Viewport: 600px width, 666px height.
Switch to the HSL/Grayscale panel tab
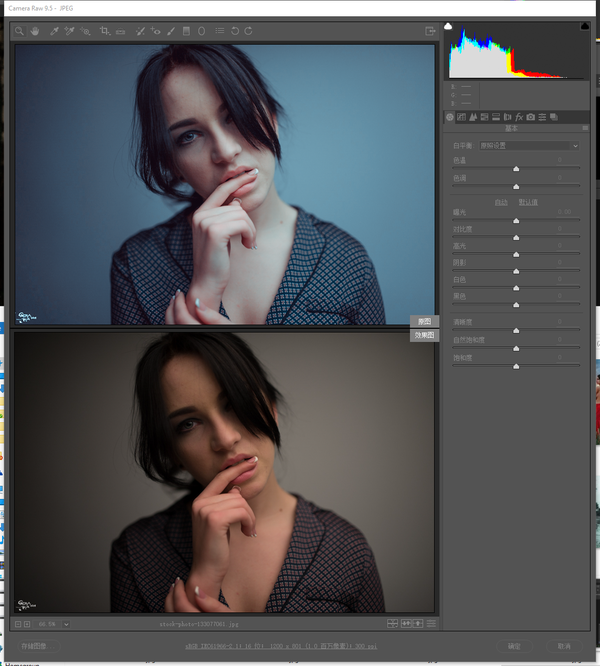[485, 117]
